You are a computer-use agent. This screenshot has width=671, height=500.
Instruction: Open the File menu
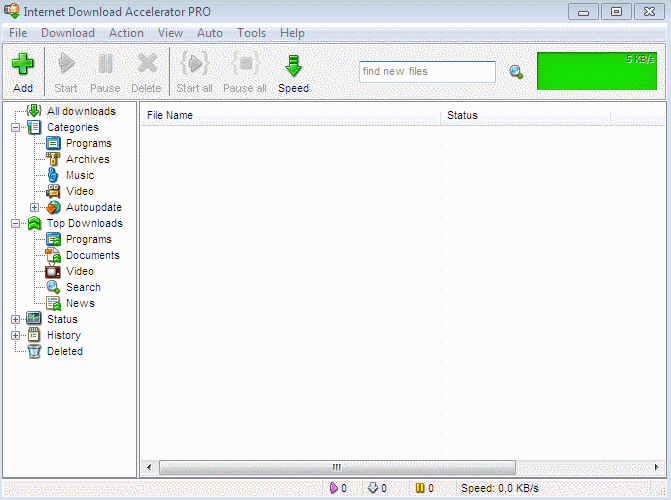pos(18,33)
